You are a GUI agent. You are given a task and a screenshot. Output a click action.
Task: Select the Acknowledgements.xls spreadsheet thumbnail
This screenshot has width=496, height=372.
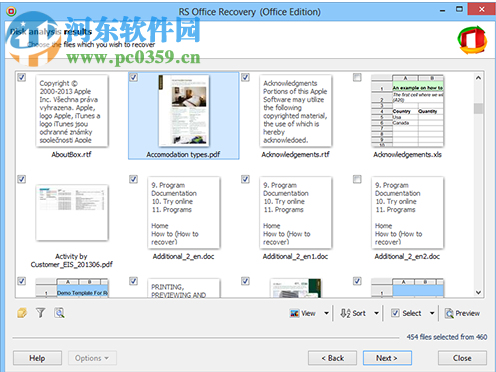(407, 111)
